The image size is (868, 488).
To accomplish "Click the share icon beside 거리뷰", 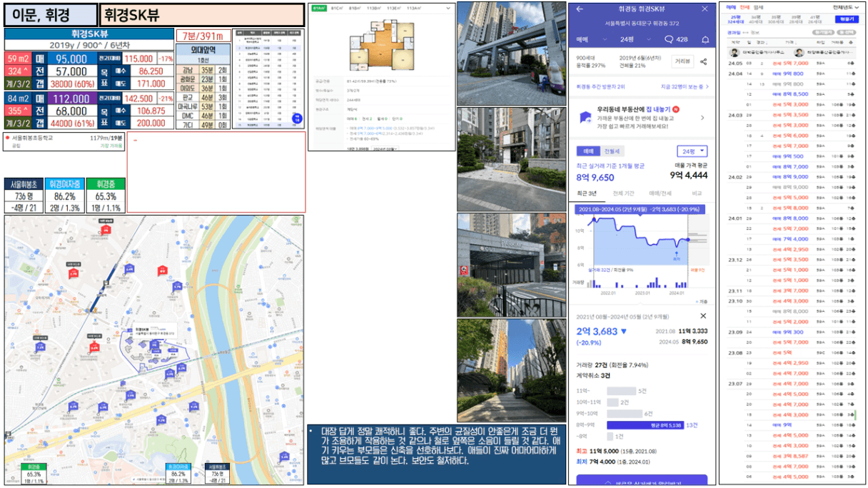I will (x=704, y=62).
